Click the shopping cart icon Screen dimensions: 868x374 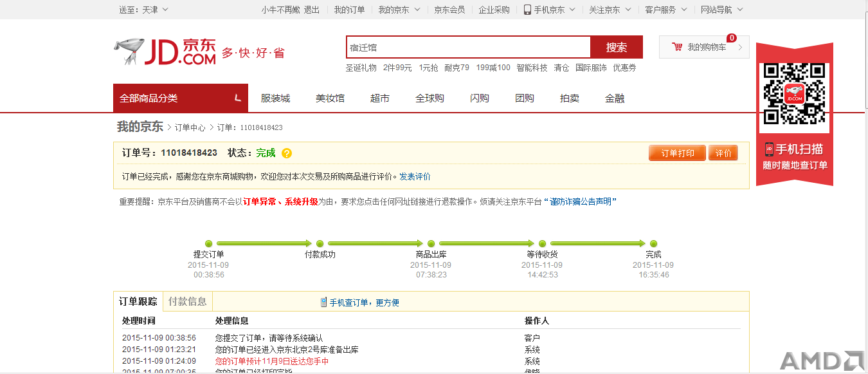(677, 47)
